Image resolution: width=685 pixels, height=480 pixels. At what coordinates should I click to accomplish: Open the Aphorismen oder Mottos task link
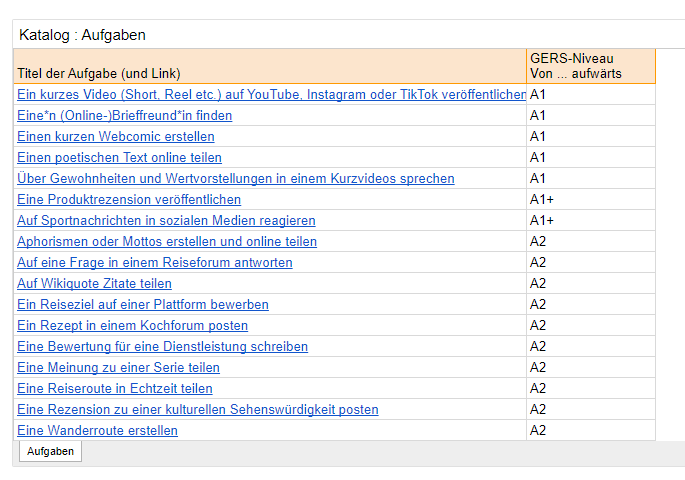click(x=167, y=242)
